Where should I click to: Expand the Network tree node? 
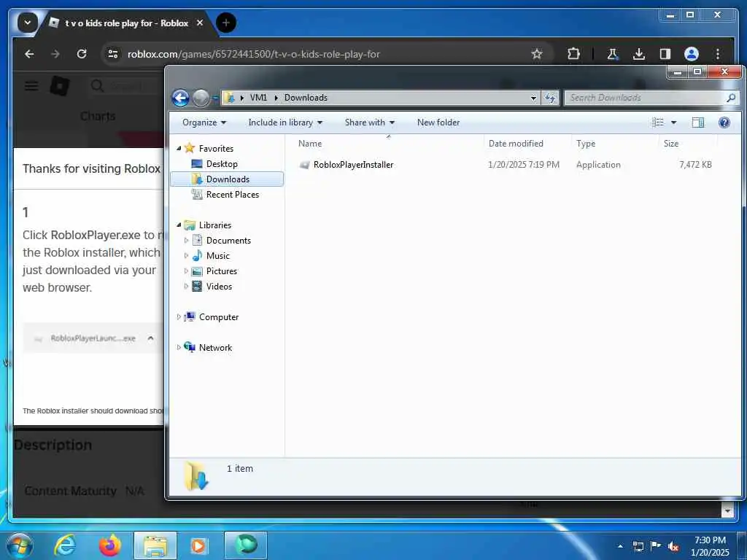(x=179, y=347)
